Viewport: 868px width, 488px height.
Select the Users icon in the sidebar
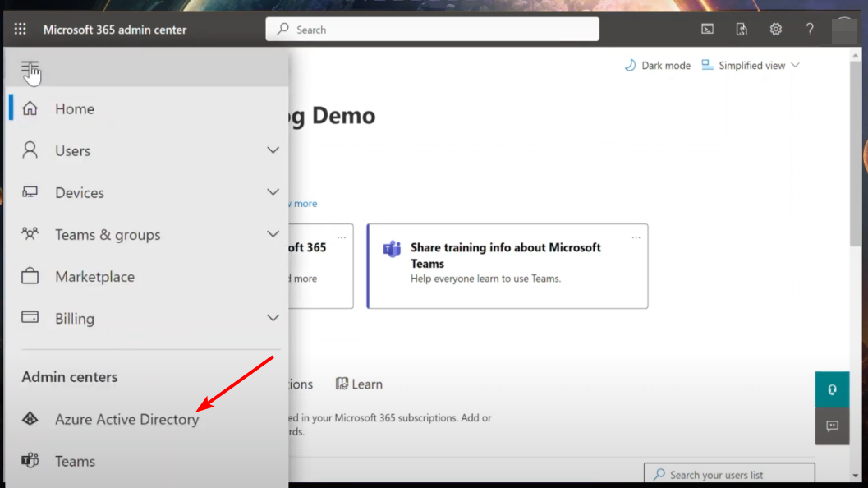[30, 150]
